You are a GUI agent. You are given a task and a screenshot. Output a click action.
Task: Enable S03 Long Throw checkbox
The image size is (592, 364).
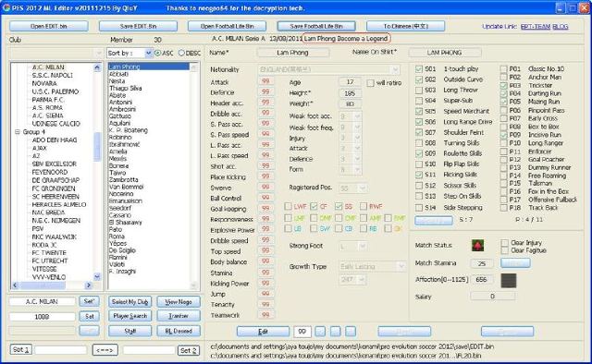[419, 91]
